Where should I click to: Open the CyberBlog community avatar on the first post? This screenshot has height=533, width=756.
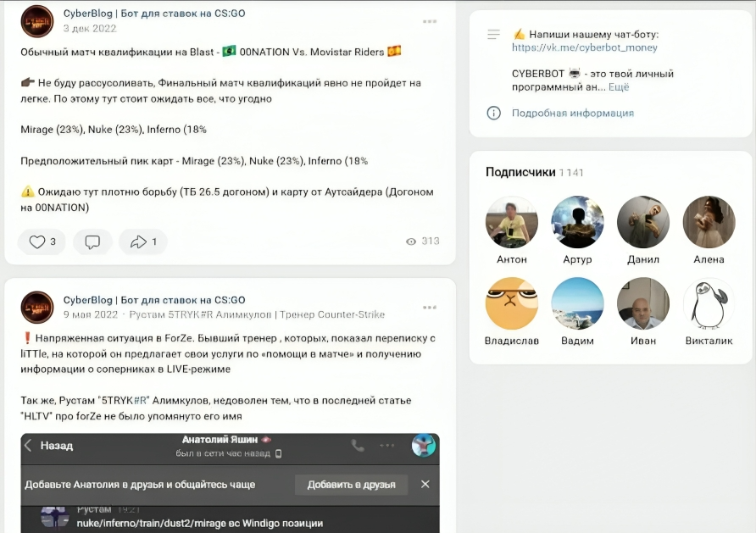coord(36,20)
